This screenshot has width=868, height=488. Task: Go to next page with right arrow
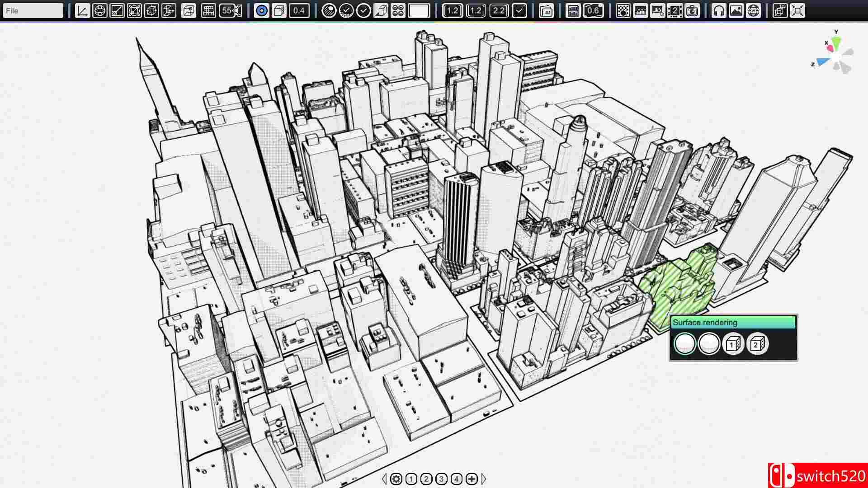[484, 479]
